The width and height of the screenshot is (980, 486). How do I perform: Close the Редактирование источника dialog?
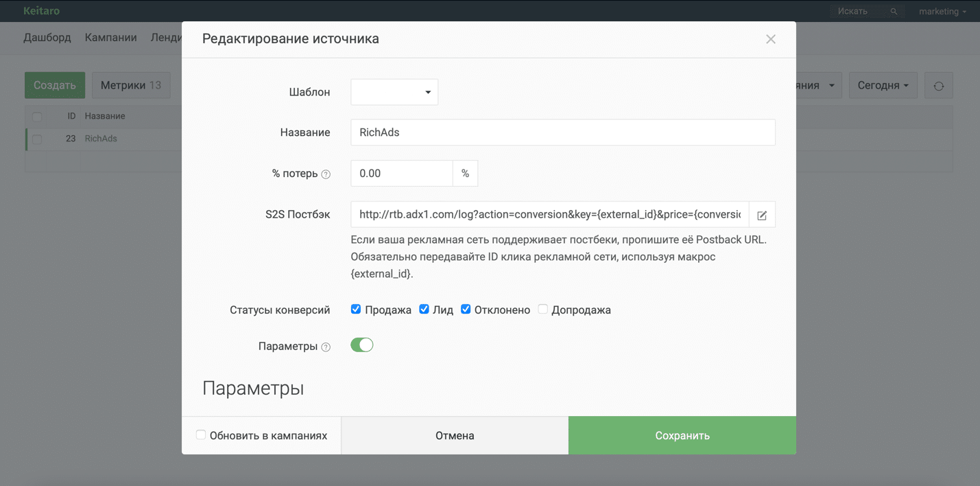click(771, 39)
